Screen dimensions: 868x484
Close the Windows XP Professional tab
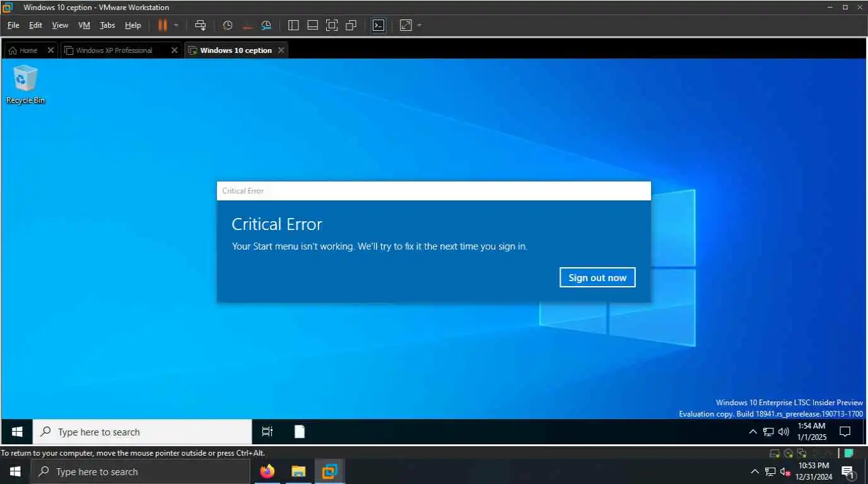pos(175,50)
